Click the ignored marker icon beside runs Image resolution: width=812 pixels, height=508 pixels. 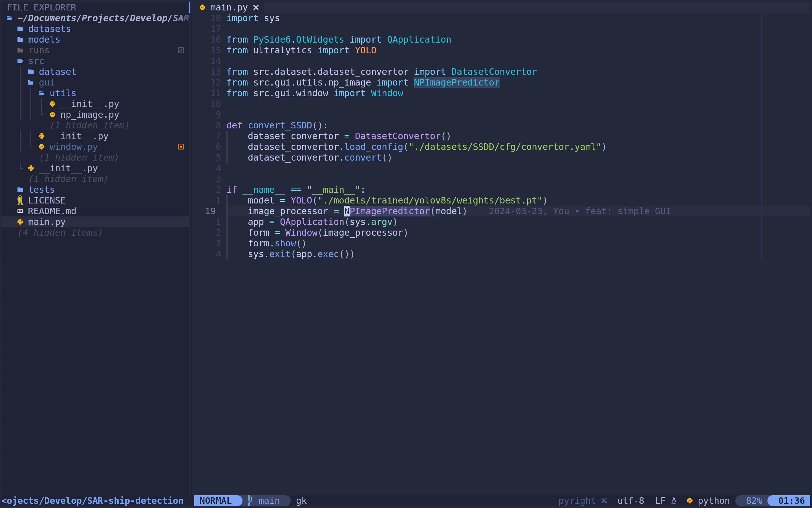(x=181, y=51)
